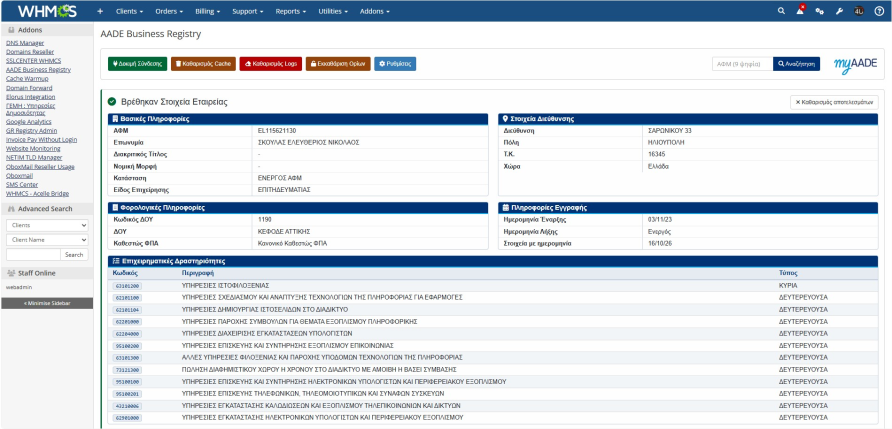Click the Advanced Search sidebar header icon
Screen dimensions: 892x429
point(11,209)
